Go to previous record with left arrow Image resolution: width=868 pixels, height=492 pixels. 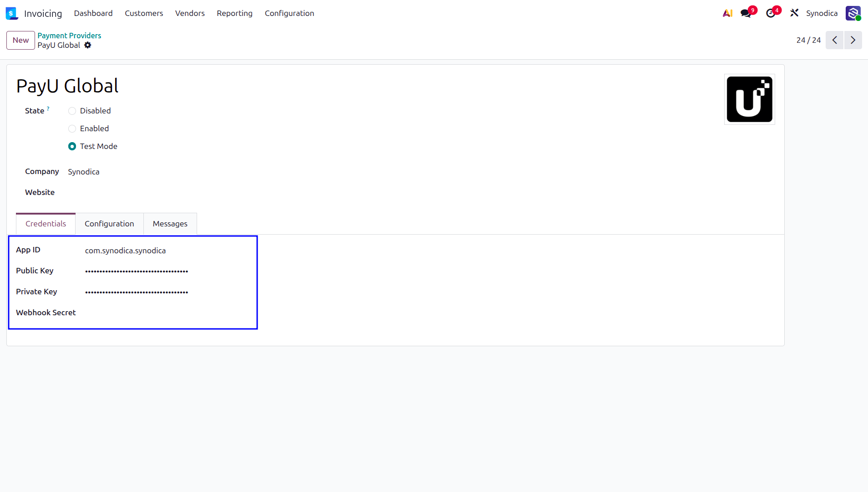pos(834,40)
